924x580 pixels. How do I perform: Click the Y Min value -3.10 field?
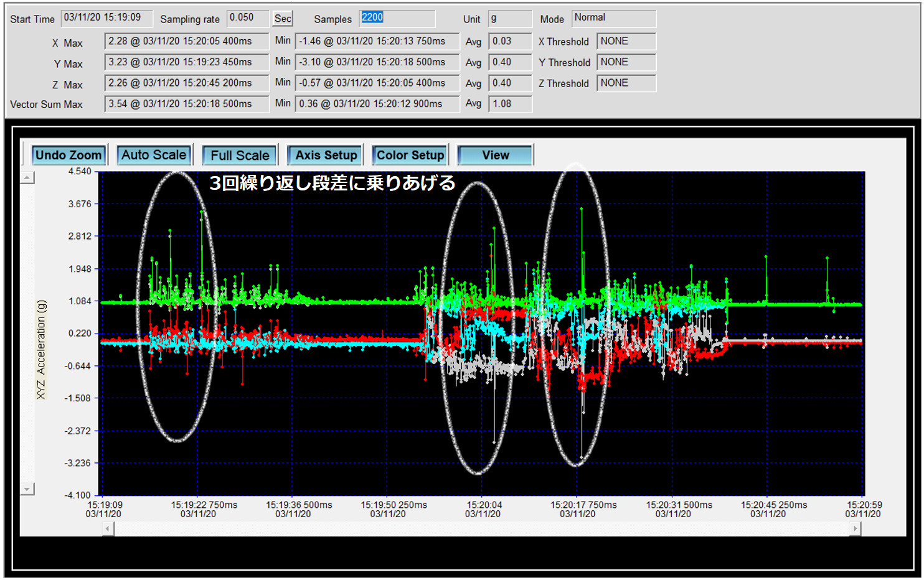(x=377, y=62)
